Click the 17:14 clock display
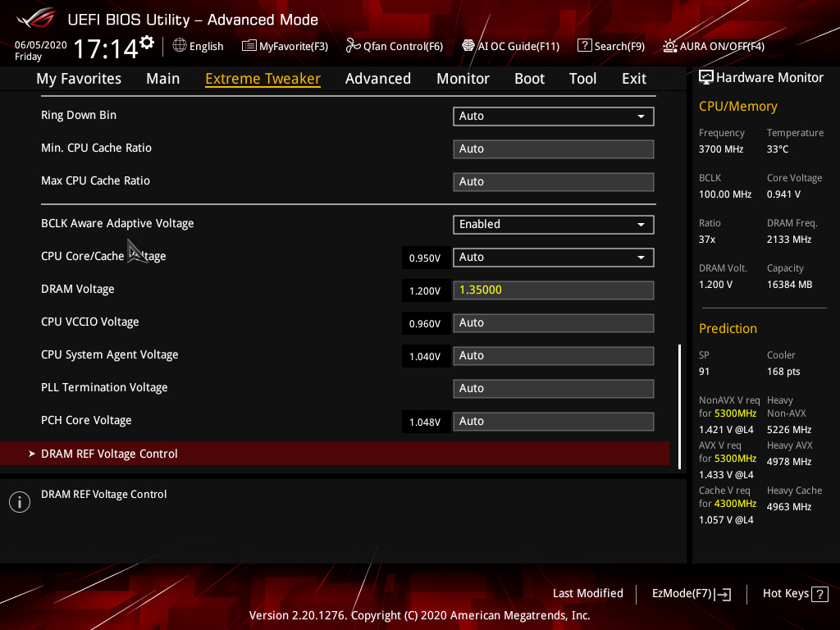The width and height of the screenshot is (840, 630). pyautogui.click(x=106, y=49)
